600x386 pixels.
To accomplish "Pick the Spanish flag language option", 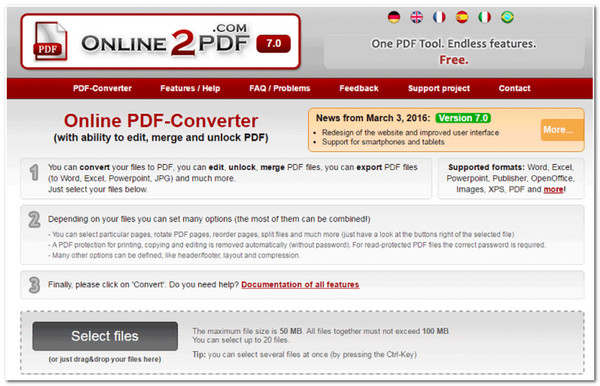I will pos(462,17).
